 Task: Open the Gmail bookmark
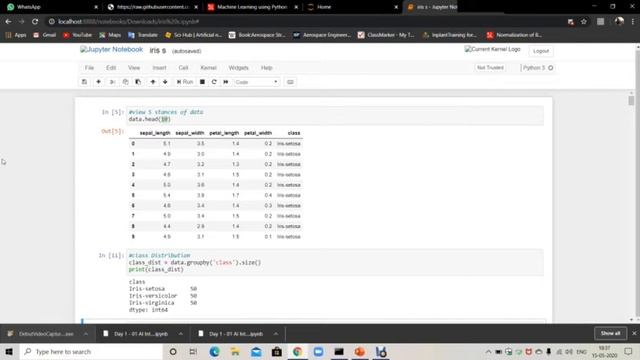(x=44, y=35)
